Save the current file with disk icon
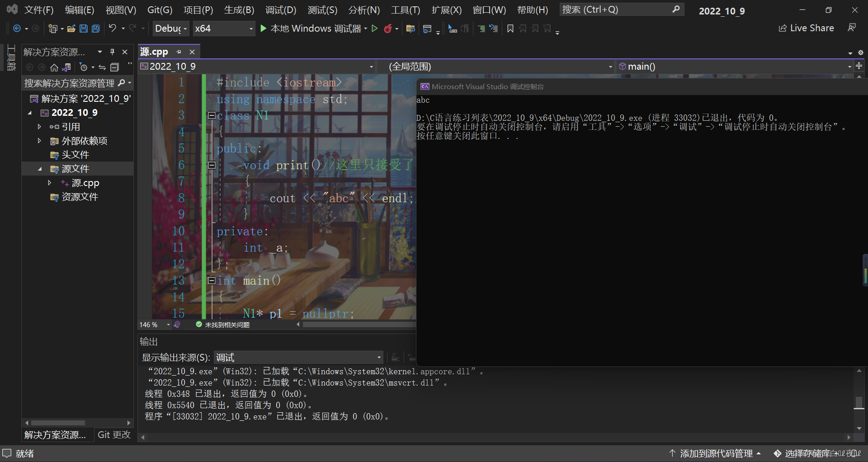Image resolution: width=868 pixels, height=462 pixels. [84, 29]
